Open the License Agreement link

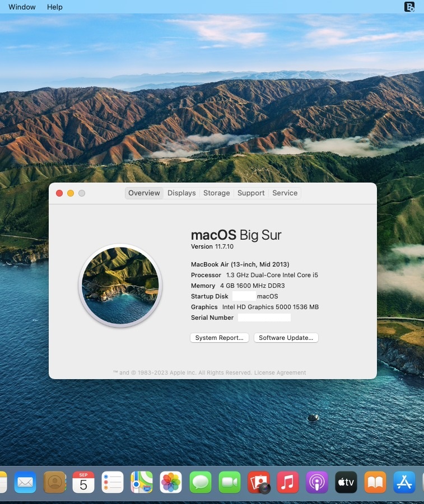coord(280,372)
